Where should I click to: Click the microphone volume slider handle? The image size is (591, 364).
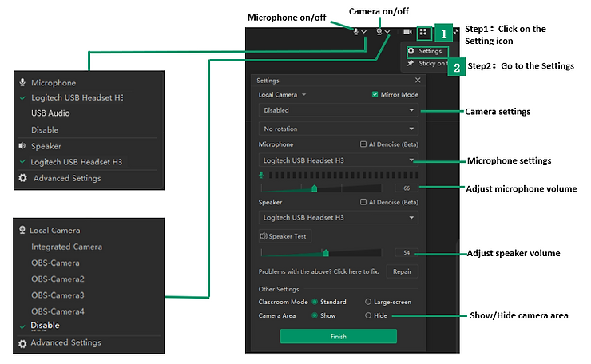point(314,188)
